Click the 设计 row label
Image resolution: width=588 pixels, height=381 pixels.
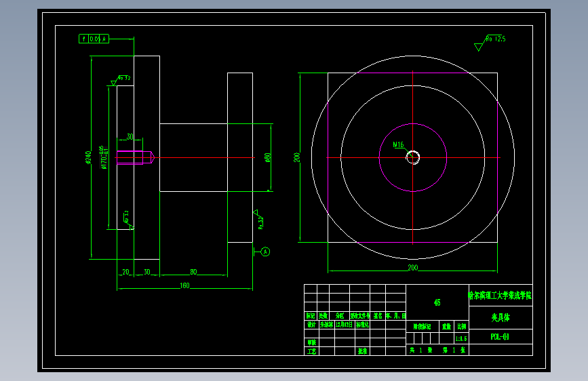point(311,324)
